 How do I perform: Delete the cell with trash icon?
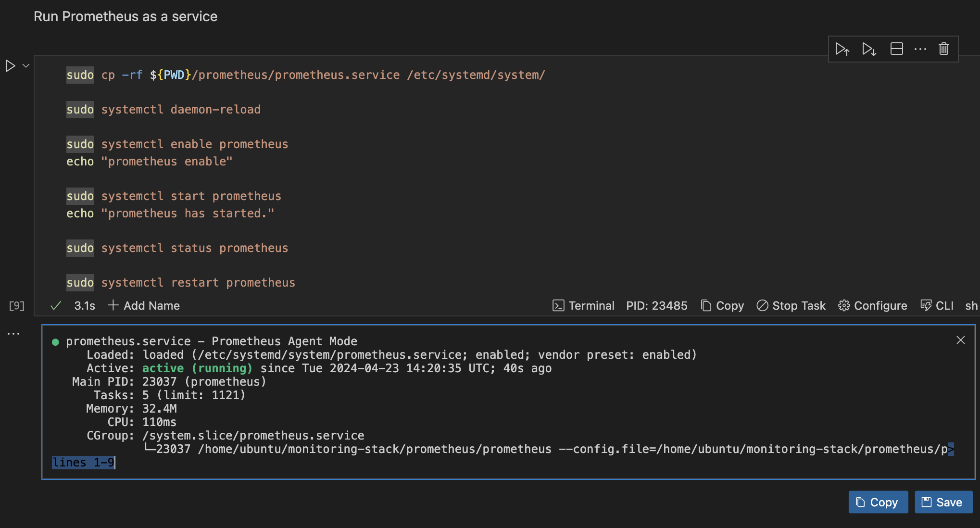[944, 49]
